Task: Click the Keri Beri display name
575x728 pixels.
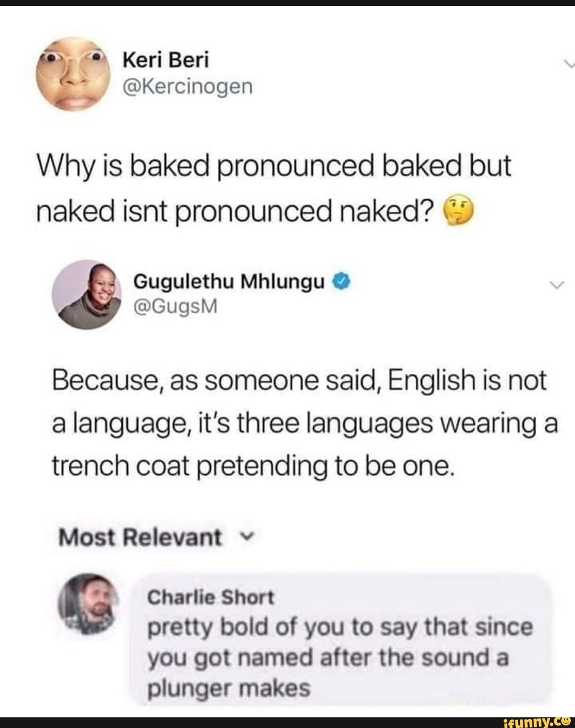Action: 166,60
